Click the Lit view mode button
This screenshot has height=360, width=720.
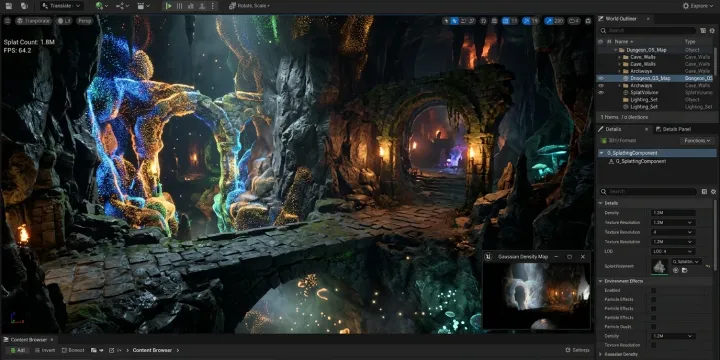64,21
